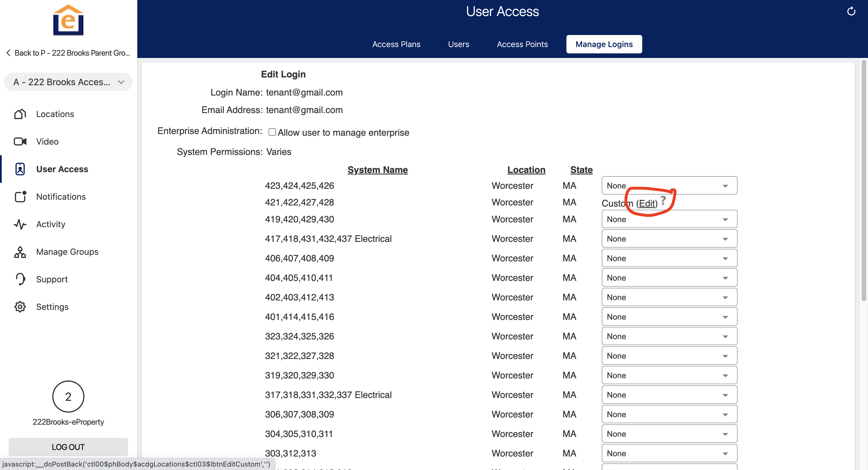Open Manage Groups icon
Screen dimensions: 868x470
click(x=20, y=252)
